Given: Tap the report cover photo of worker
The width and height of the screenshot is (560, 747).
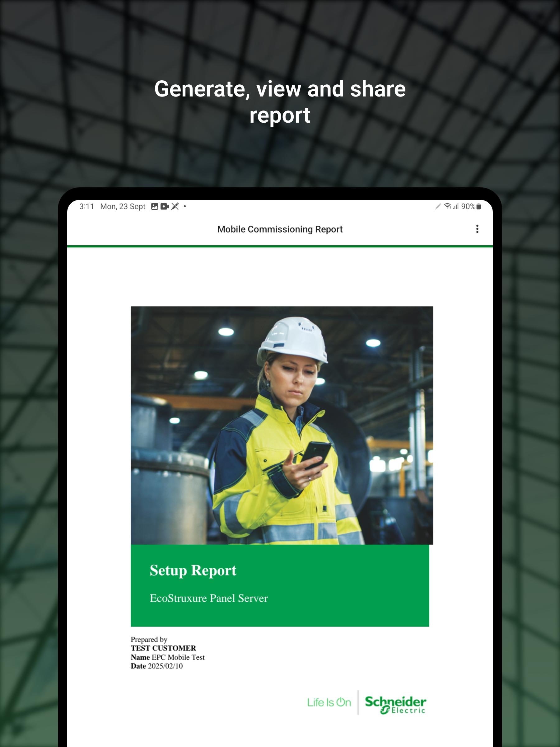Looking at the screenshot, I should click(282, 425).
